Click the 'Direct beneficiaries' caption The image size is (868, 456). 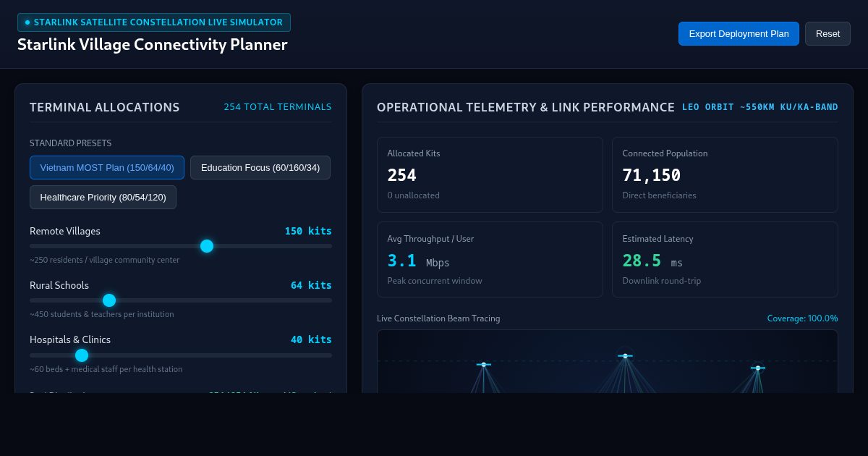tap(660, 195)
